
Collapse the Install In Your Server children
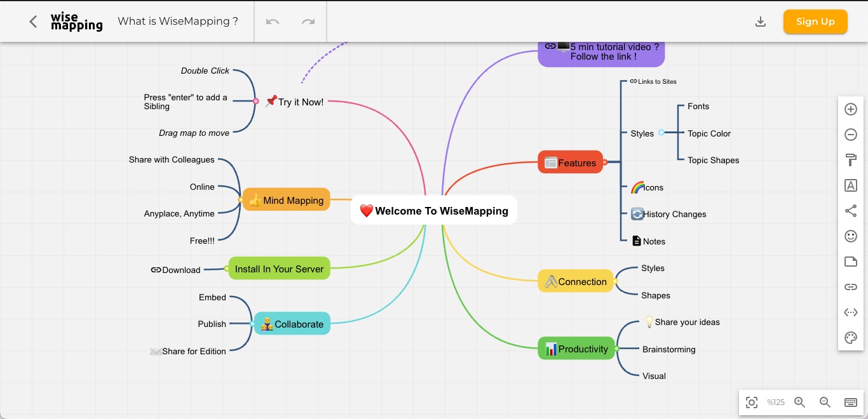click(227, 269)
